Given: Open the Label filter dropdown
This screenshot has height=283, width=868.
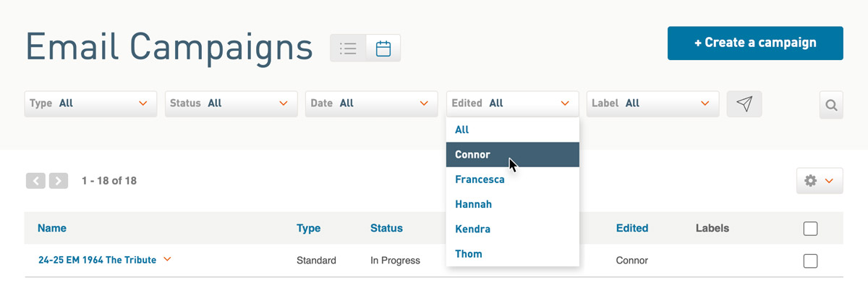Looking at the screenshot, I should pyautogui.click(x=652, y=104).
